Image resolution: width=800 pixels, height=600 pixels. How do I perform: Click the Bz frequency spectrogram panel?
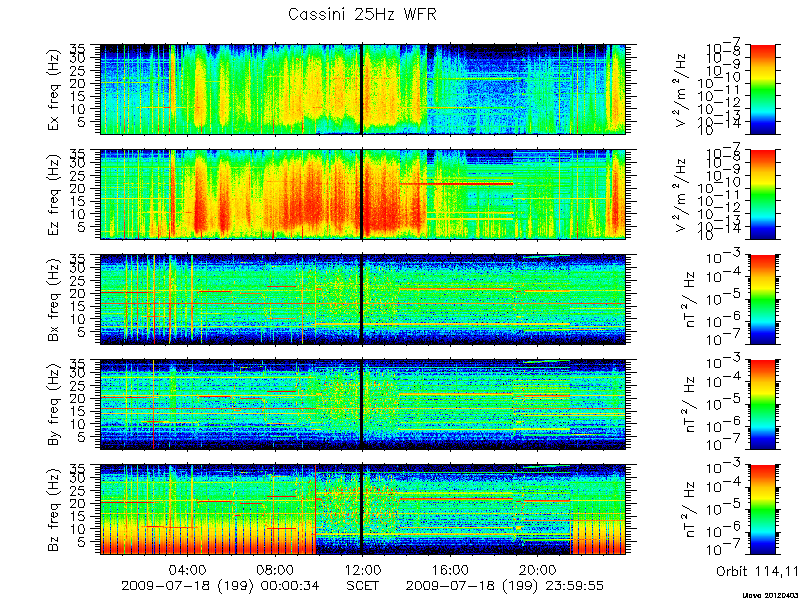click(363, 510)
